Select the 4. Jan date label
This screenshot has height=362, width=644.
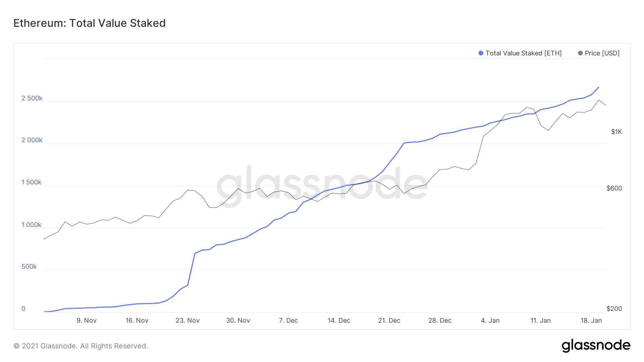tap(490, 321)
